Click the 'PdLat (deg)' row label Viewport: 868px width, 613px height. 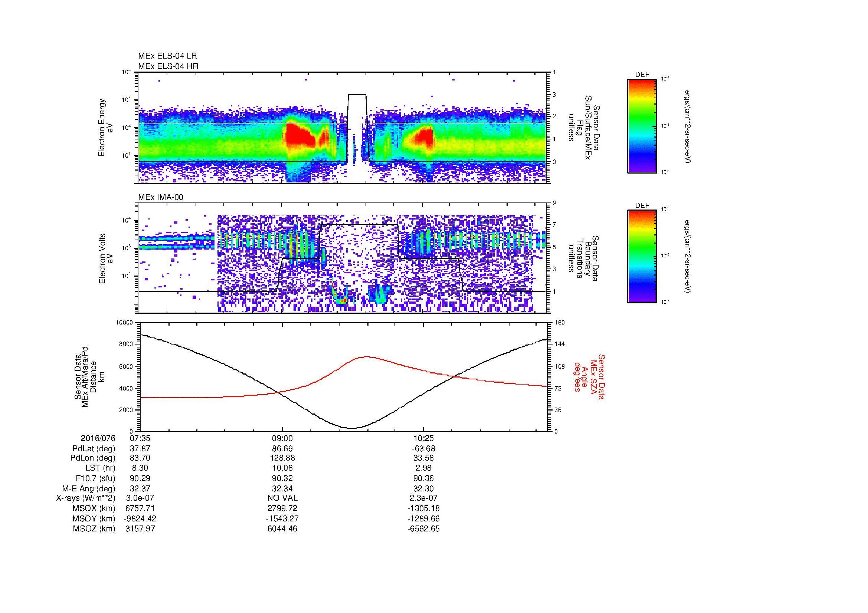point(94,449)
